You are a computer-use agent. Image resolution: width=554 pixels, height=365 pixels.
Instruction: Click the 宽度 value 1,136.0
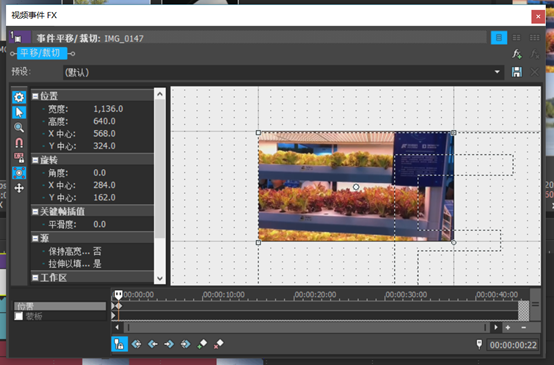(x=108, y=109)
